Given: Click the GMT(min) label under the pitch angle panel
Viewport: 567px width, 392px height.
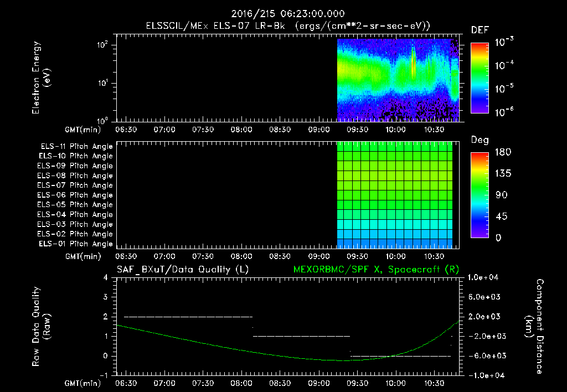Looking at the screenshot, I should pos(83,256).
